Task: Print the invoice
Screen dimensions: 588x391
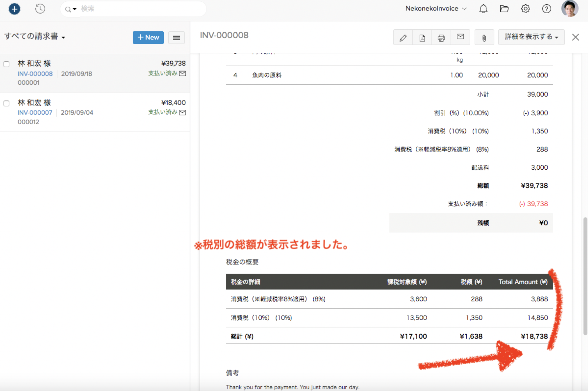Action: tap(441, 37)
